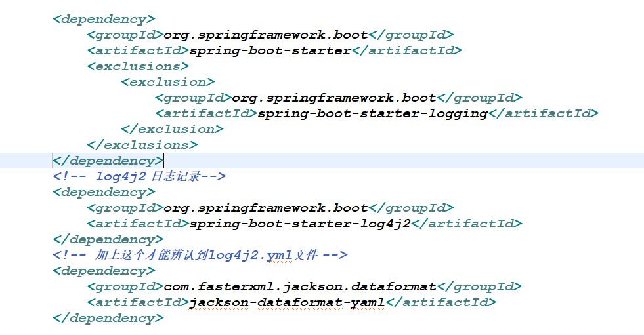The height and width of the screenshot is (335, 644).
Task: Click the closing </exclusion> tag
Action: click(x=172, y=130)
